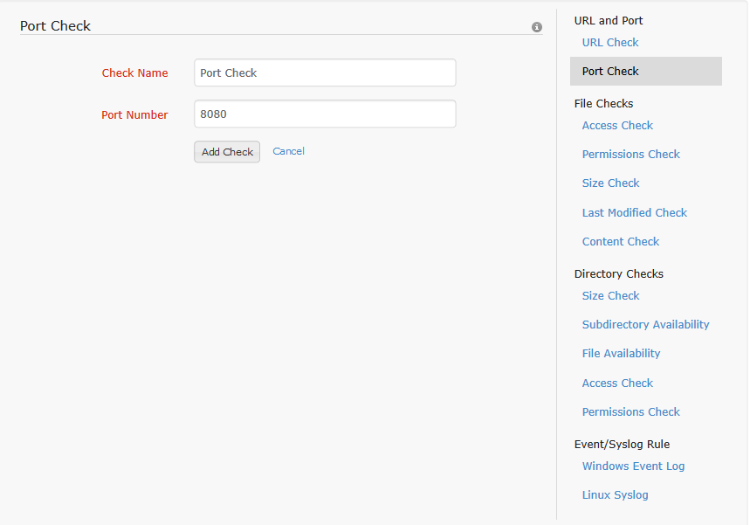Select Size Check under Directory Checks
Viewport: 750px width, 525px height.
(x=610, y=295)
